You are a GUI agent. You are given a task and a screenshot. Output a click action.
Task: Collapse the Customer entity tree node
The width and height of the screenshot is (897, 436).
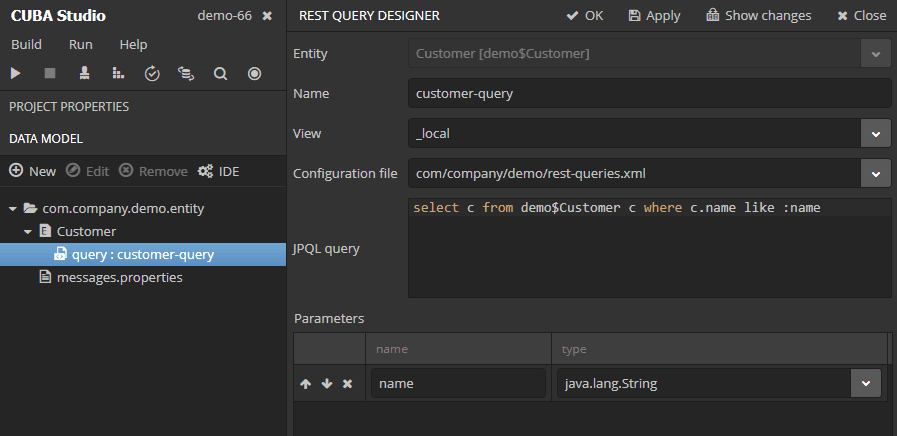point(27,232)
